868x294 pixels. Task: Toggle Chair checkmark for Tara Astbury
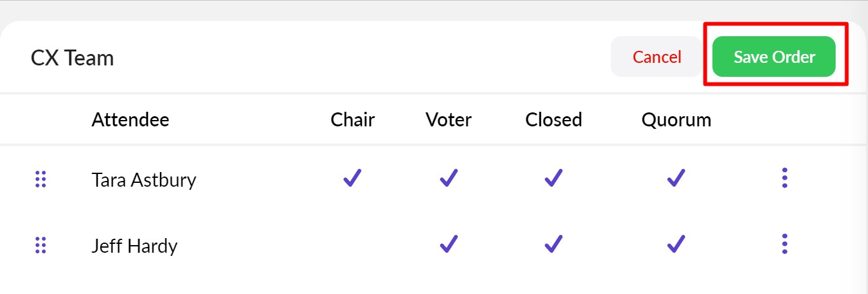tap(352, 178)
